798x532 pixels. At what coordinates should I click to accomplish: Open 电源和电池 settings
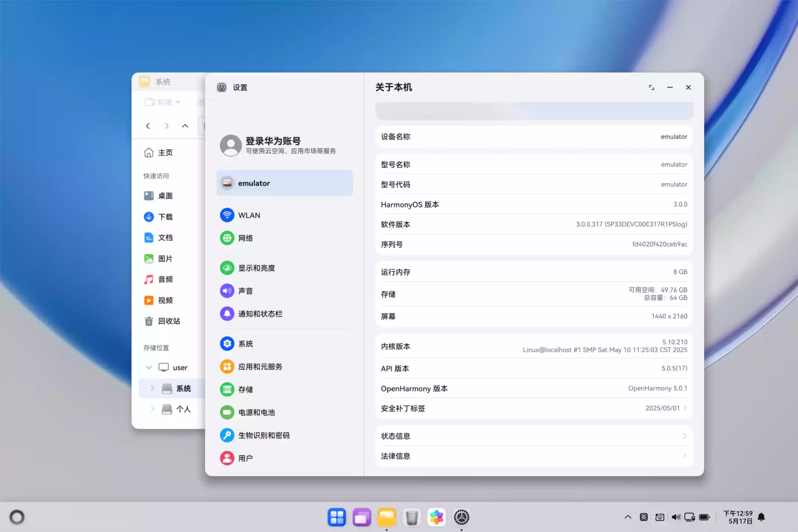point(284,412)
